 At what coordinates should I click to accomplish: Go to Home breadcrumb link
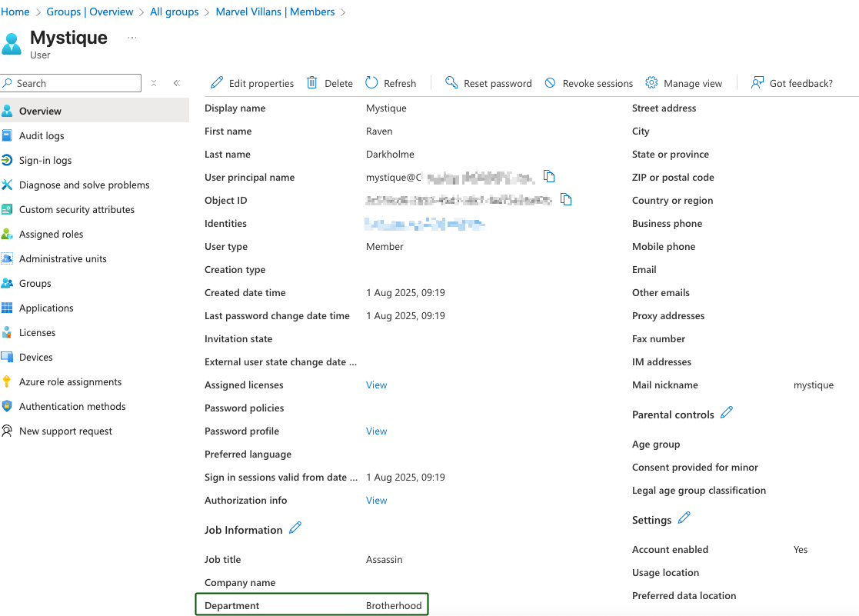click(x=15, y=12)
